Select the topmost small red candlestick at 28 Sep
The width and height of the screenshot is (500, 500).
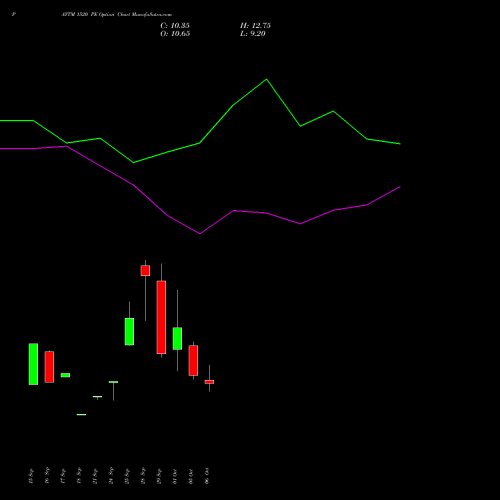tap(145, 270)
